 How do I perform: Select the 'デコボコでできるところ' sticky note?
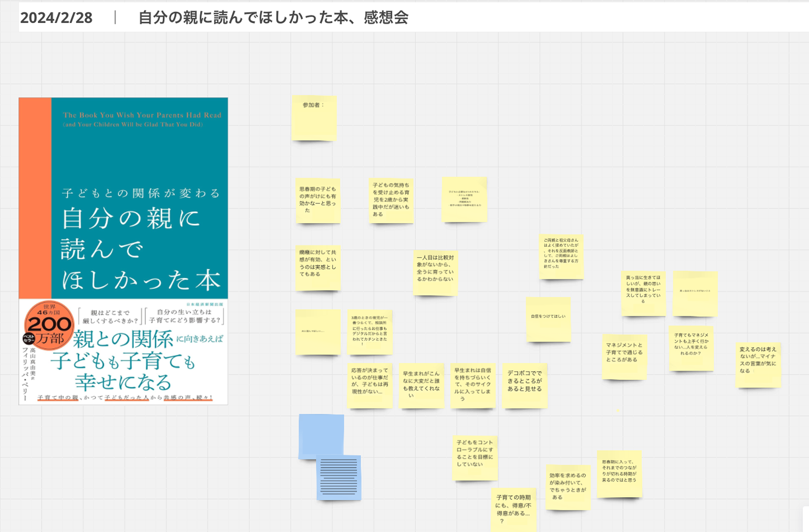525,385
